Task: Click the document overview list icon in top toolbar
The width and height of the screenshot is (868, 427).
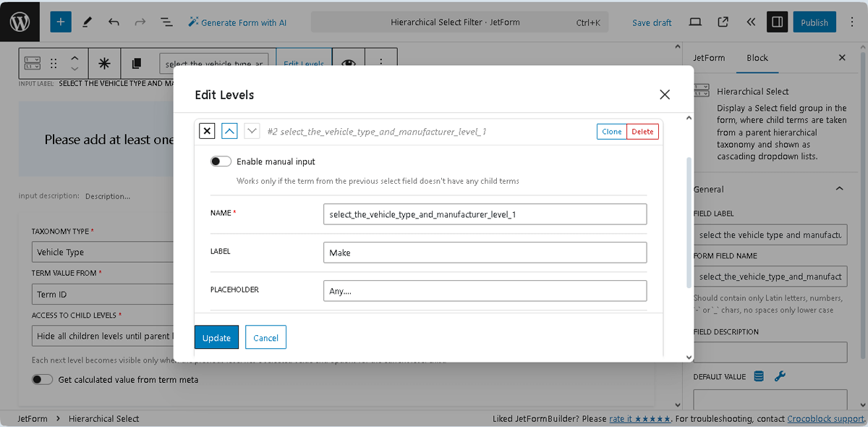Action: (x=166, y=22)
